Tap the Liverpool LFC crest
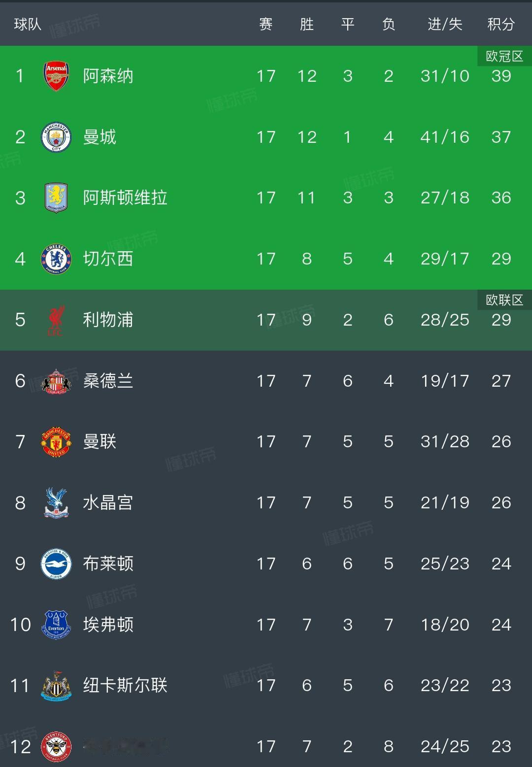 (x=56, y=320)
